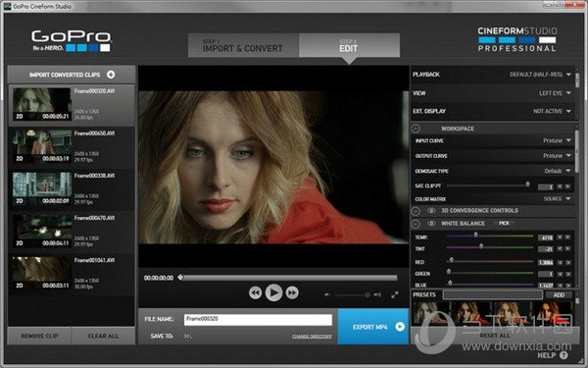Open the View Left Eye dropdown
The width and height of the screenshot is (588, 368).
point(555,93)
